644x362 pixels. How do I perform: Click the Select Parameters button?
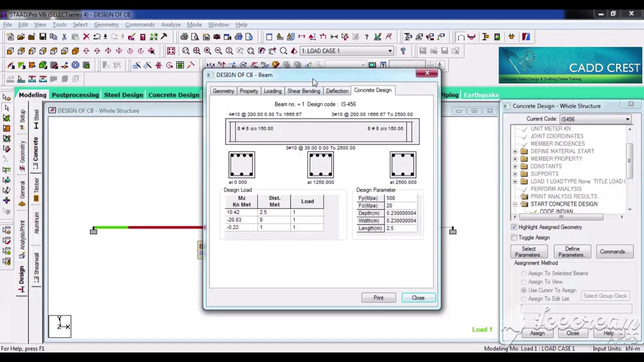coord(528,252)
